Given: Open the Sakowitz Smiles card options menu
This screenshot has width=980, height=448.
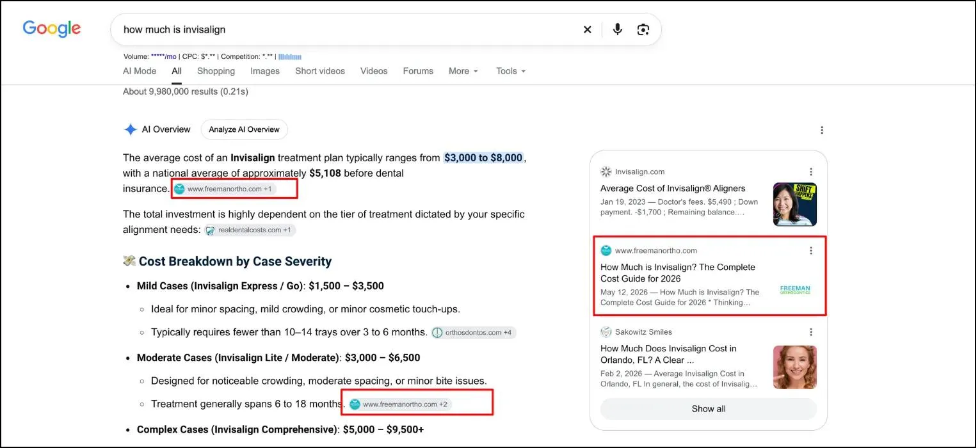Looking at the screenshot, I should point(811,332).
